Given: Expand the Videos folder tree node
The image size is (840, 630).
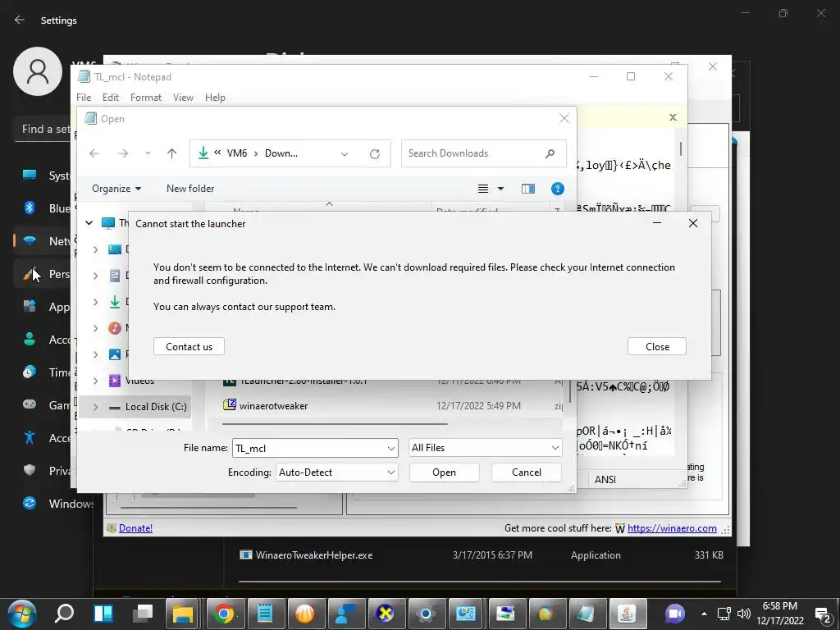Looking at the screenshot, I should pyautogui.click(x=95, y=381).
